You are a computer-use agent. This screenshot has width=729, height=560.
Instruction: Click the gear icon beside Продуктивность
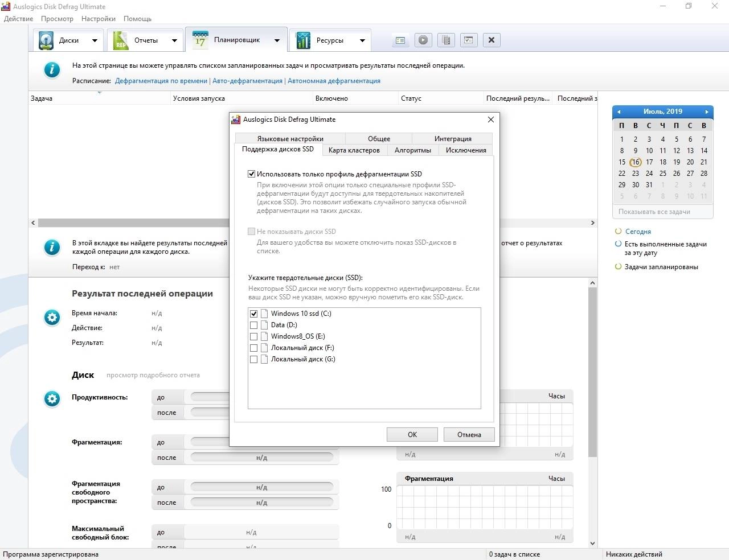tap(52, 399)
